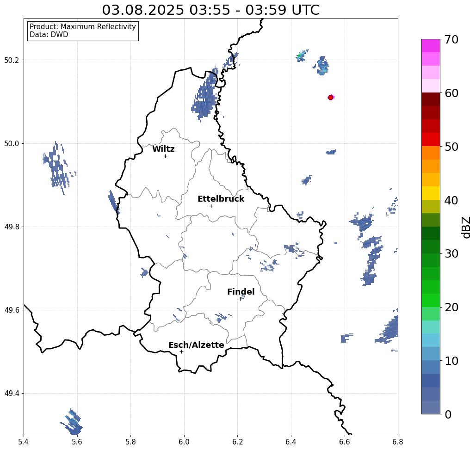Screen dimensions: 476x450
Task: Click the 'Product: Maximum Reflectivity' text
Action: pyautogui.click(x=82, y=27)
